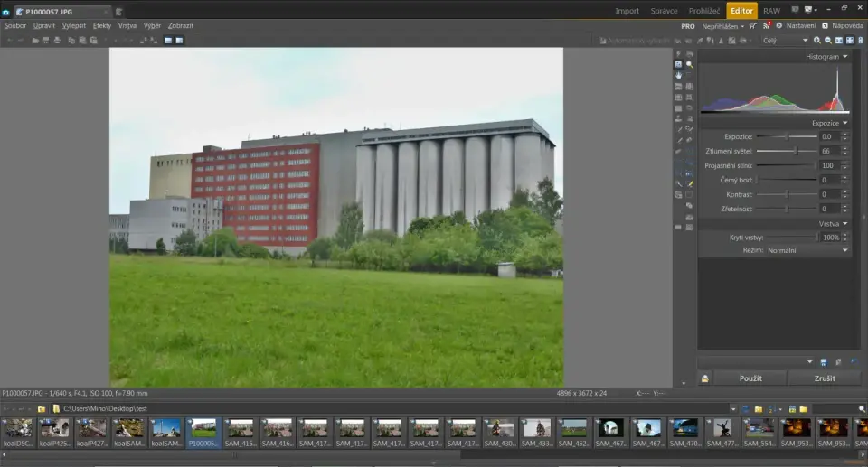Collapse the Expozice panel section

click(x=844, y=123)
